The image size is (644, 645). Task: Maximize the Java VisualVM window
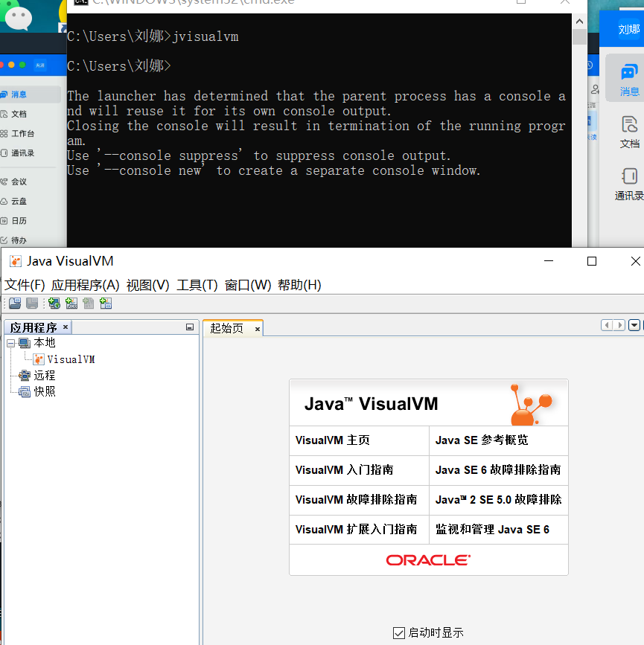(x=592, y=261)
